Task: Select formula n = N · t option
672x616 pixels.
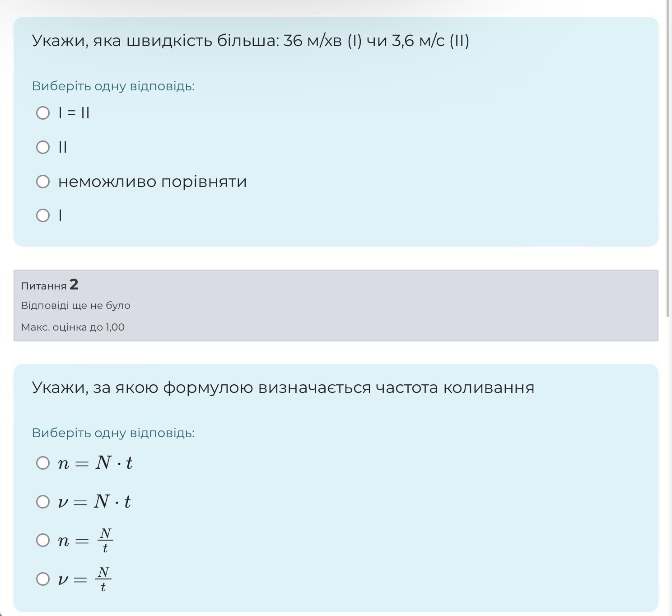Action: pos(43,463)
